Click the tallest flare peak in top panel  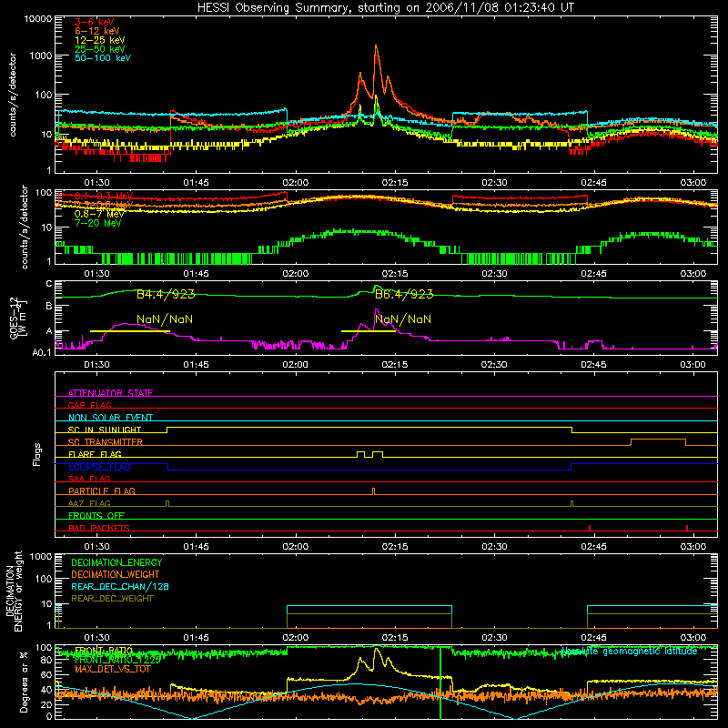[x=376, y=46]
